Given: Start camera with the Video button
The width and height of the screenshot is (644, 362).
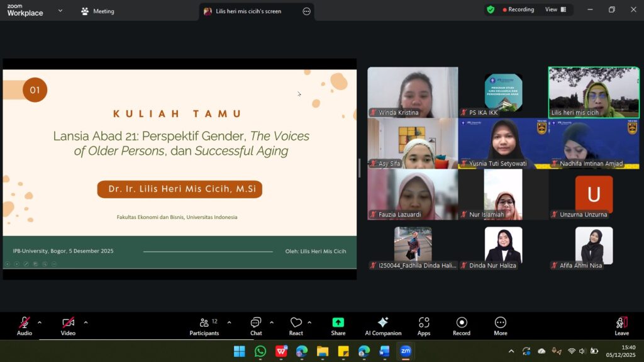Looking at the screenshot, I should 68,325.
